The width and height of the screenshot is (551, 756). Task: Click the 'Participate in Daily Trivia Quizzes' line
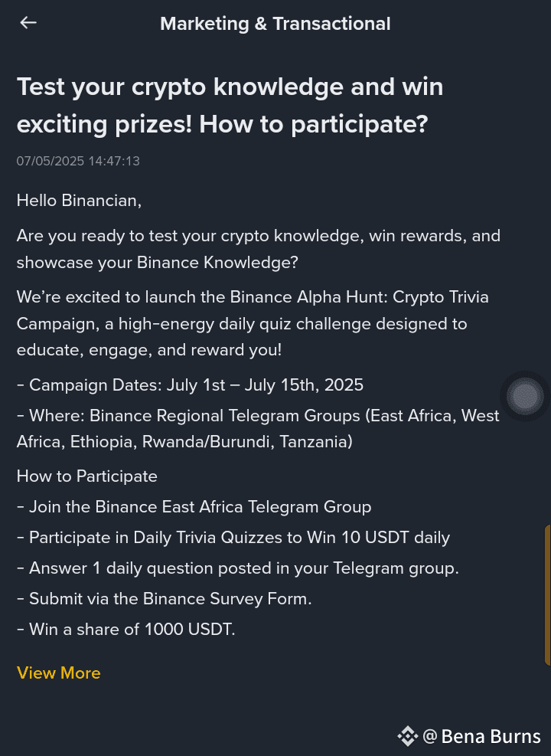click(x=233, y=537)
